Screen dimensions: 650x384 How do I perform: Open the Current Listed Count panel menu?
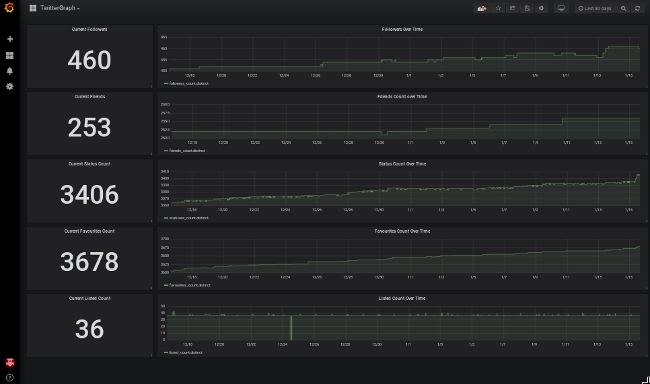pos(90,298)
